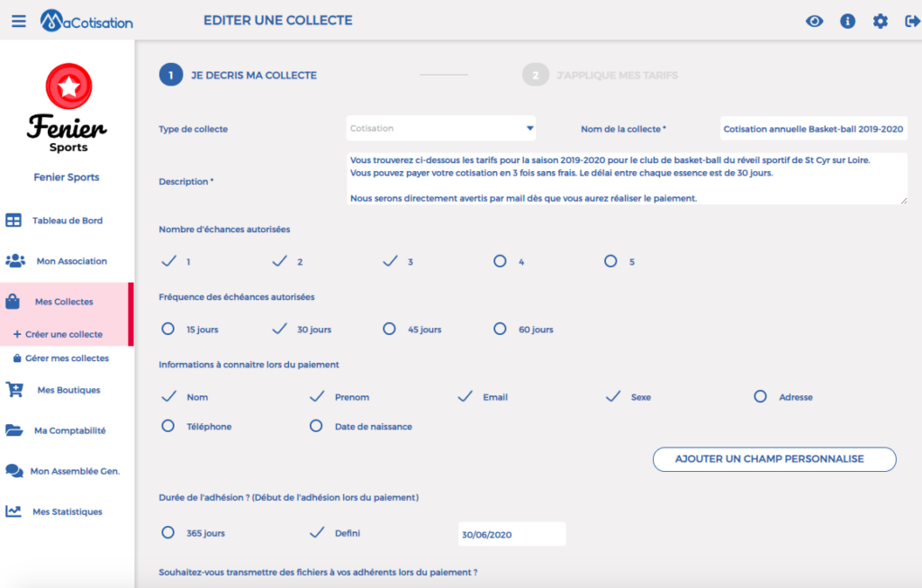Screen dimensions: 922x588
Task: Open Tableau de Bord grid icon
Action: pyautogui.click(x=14, y=221)
